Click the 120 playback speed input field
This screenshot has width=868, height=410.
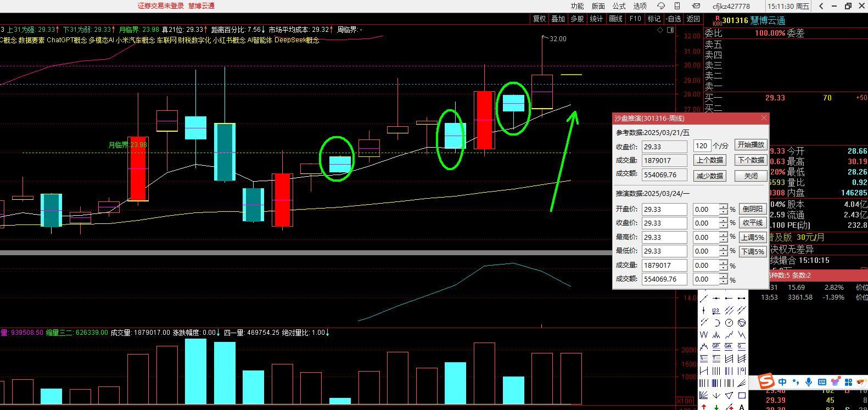tap(702, 146)
